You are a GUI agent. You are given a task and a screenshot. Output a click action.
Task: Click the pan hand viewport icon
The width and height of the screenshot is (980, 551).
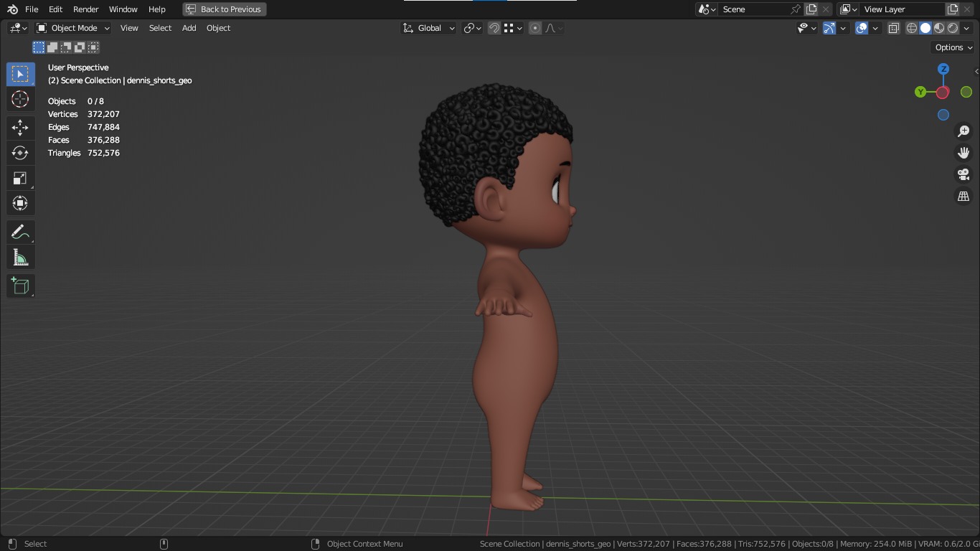[963, 153]
